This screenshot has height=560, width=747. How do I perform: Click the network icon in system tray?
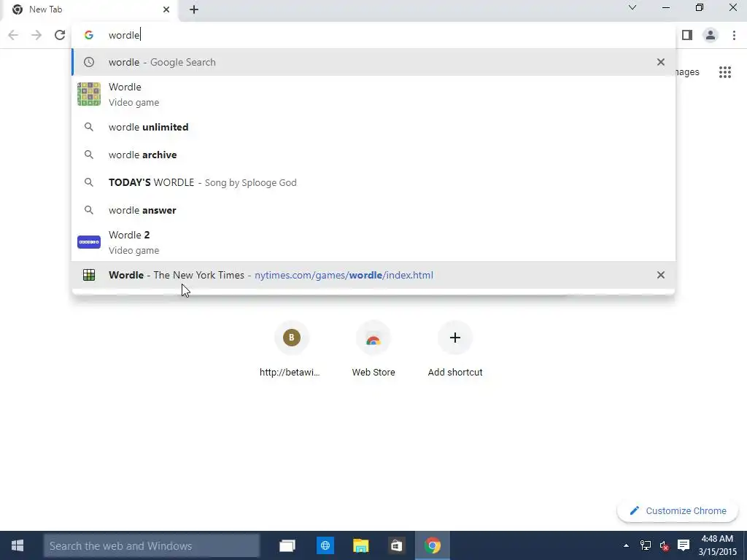point(645,545)
